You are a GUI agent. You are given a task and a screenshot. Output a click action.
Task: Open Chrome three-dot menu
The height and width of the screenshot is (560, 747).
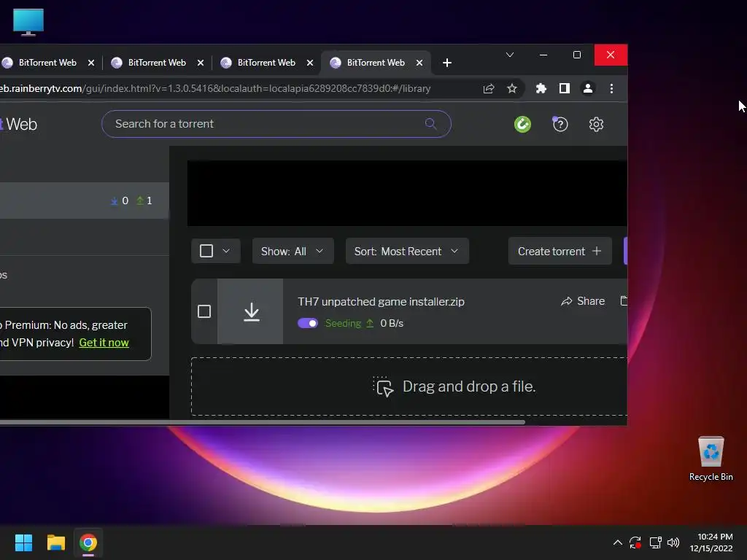(x=612, y=88)
